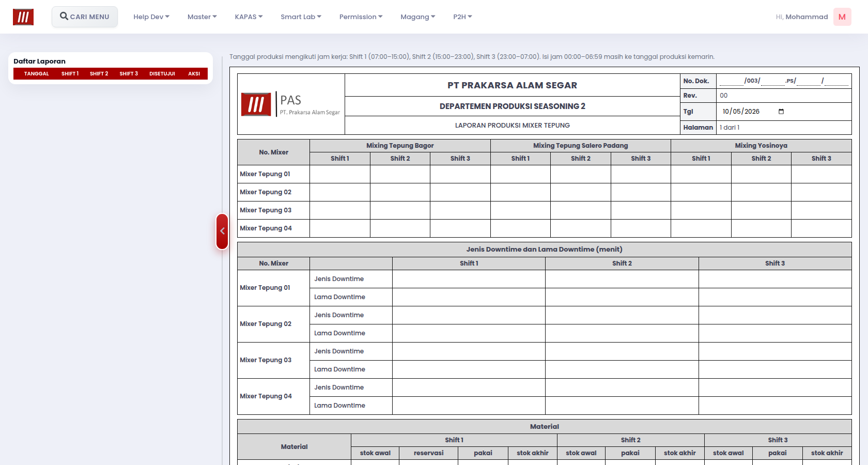Click the Halaman value 1 dari 1
This screenshot has height=465, width=868.
point(730,128)
